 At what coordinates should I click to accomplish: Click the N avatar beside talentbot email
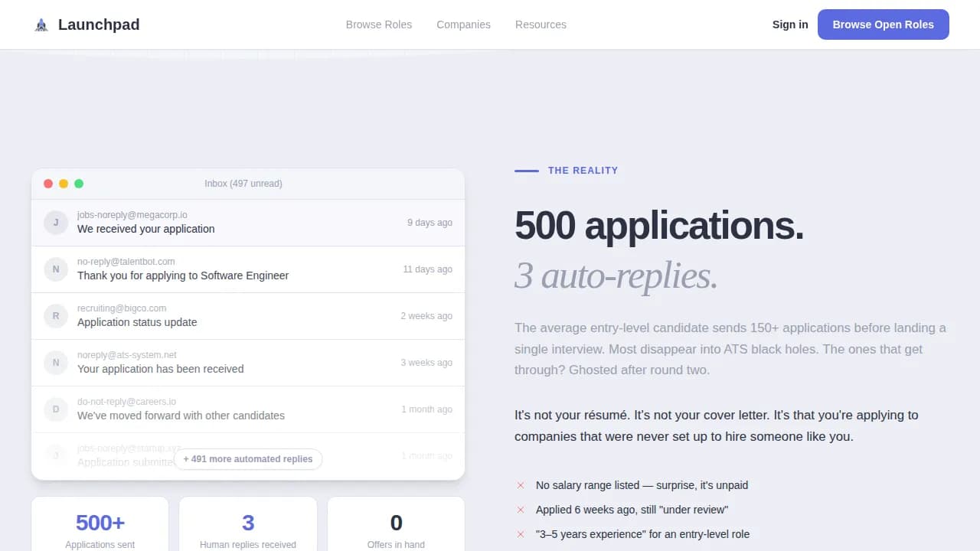click(x=56, y=269)
